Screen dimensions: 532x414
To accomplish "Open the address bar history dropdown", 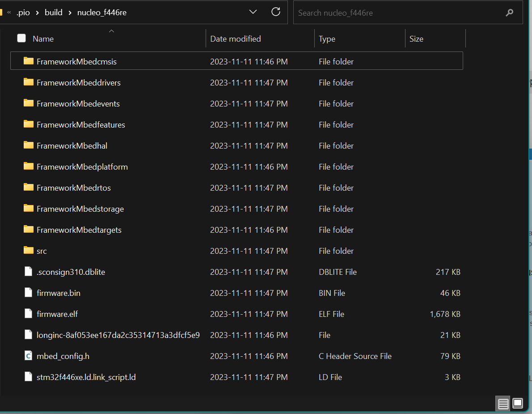I will (x=253, y=12).
